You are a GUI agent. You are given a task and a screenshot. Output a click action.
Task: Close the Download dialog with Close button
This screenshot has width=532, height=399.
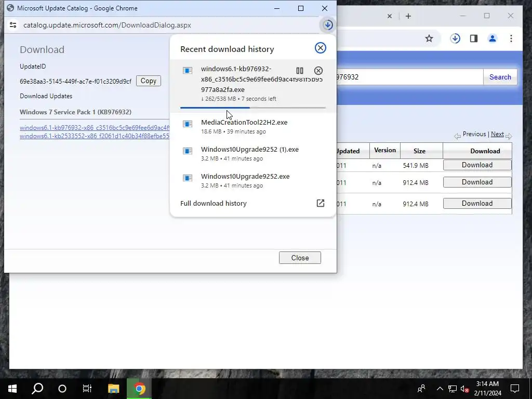[300, 258]
